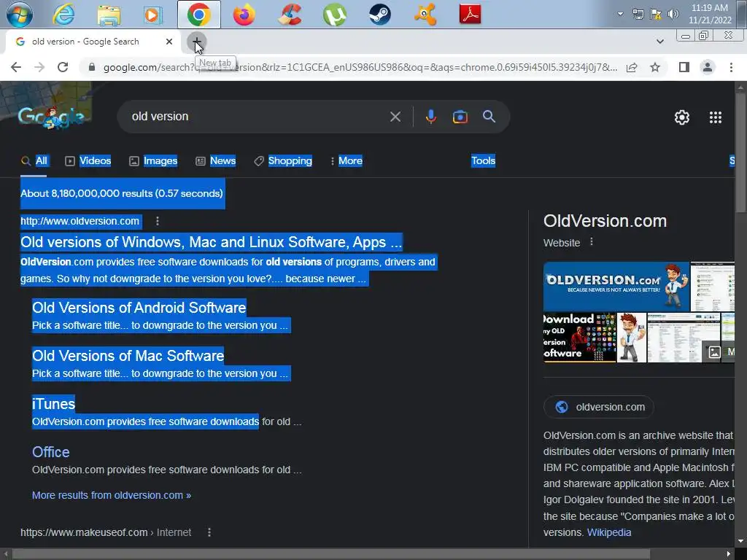
Task: Click the 'About 8,180,000,000 results' text
Action: click(x=122, y=193)
